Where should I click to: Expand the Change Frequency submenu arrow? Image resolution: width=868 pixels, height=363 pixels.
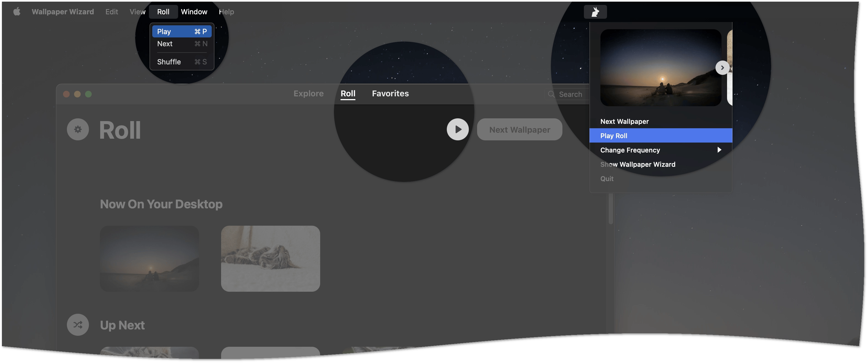pos(719,150)
